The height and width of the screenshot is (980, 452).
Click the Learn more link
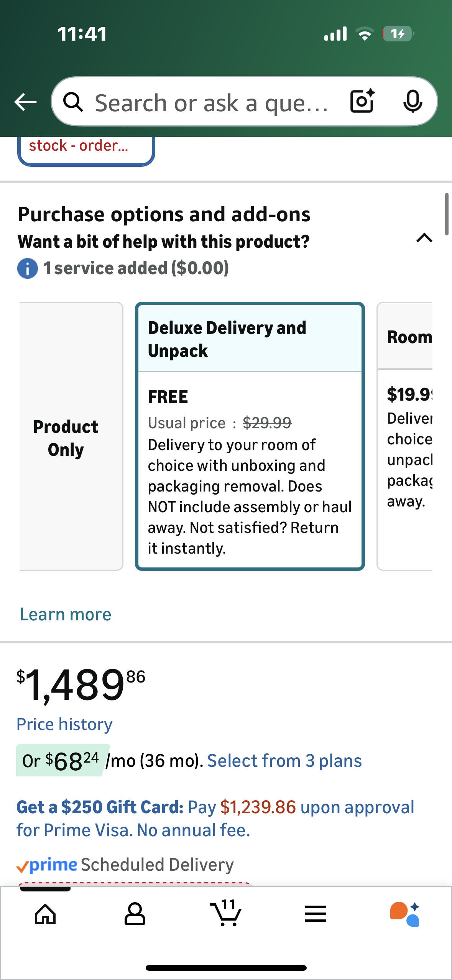click(x=66, y=614)
